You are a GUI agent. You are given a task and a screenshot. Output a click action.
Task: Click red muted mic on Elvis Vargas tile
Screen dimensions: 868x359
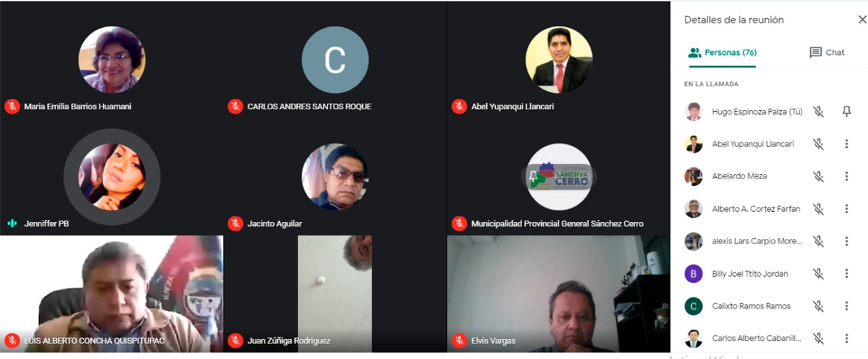click(459, 341)
